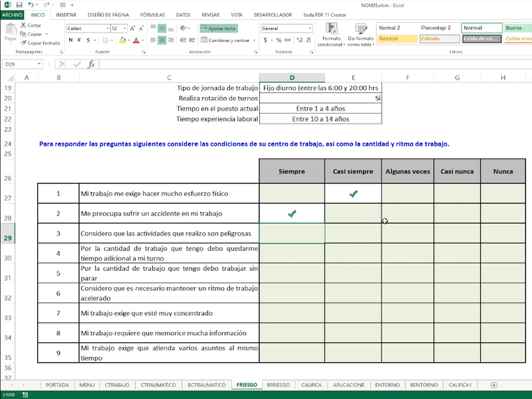Align text to middle of cell

point(162,28)
